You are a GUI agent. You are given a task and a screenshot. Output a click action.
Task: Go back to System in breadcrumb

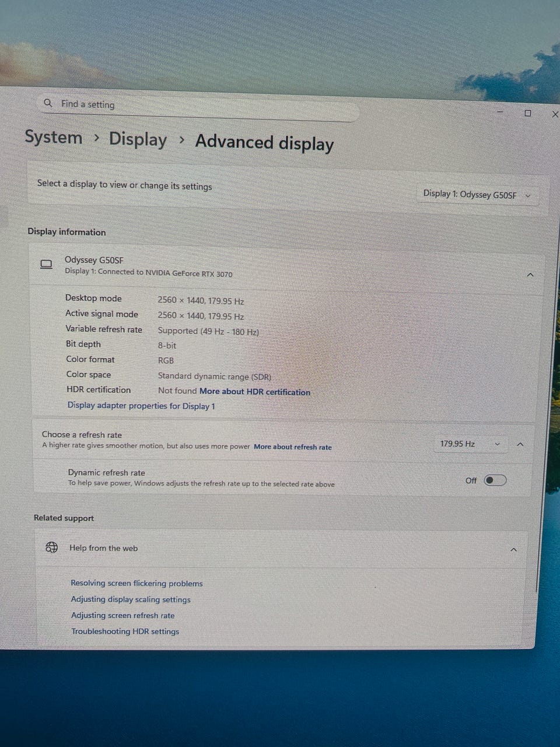point(54,137)
